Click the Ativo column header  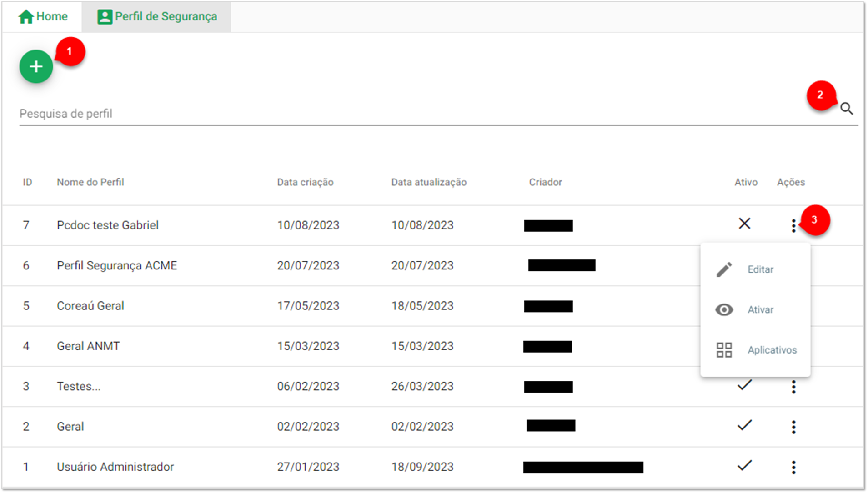tap(746, 182)
